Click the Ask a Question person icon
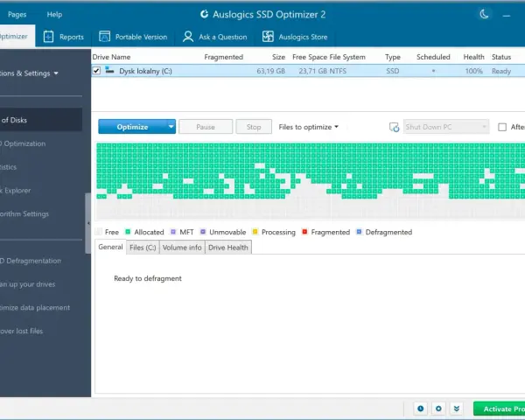The image size is (525, 420). point(188,37)
